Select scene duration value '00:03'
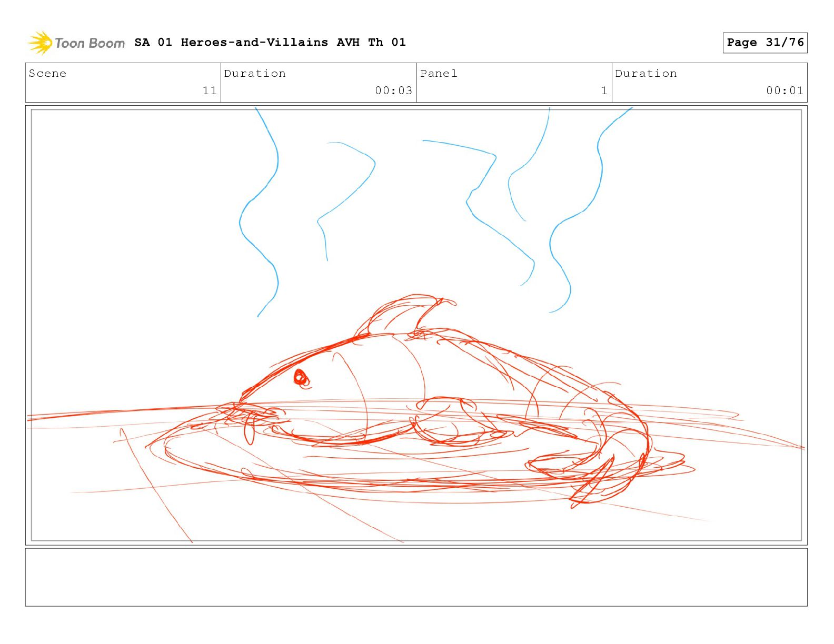The image size is (834, 644). tap(394, 90)
